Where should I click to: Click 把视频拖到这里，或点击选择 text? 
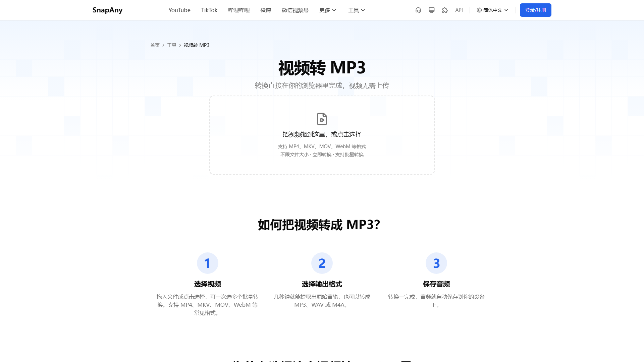pos(322,134)
